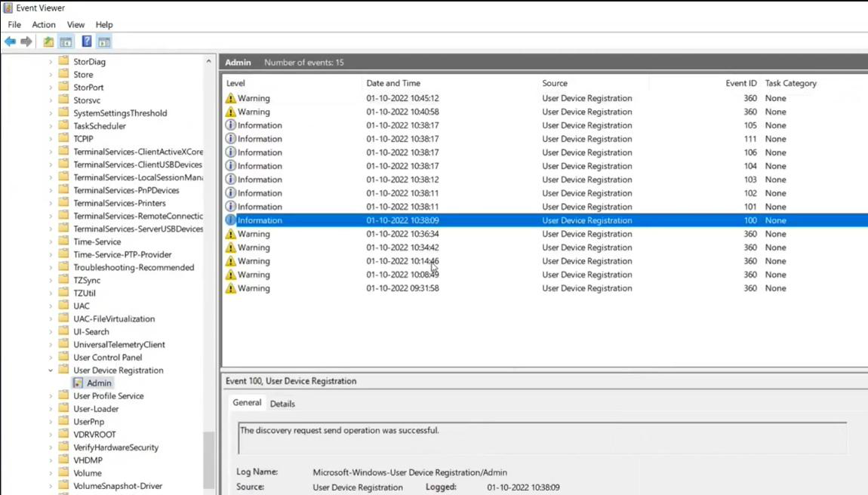Screen dimensions: 868x495
Task: Expand the User Profile Service node
Action: 51,396
